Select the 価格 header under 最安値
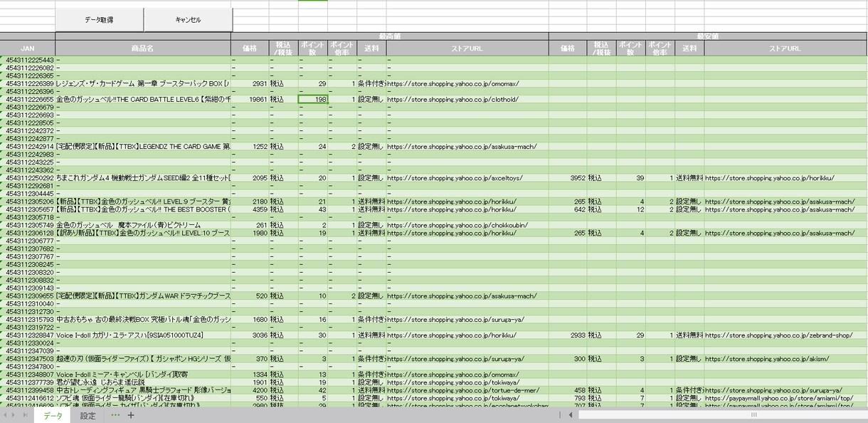The height and width of the screenshot is (423, 868). coord(568,48)
